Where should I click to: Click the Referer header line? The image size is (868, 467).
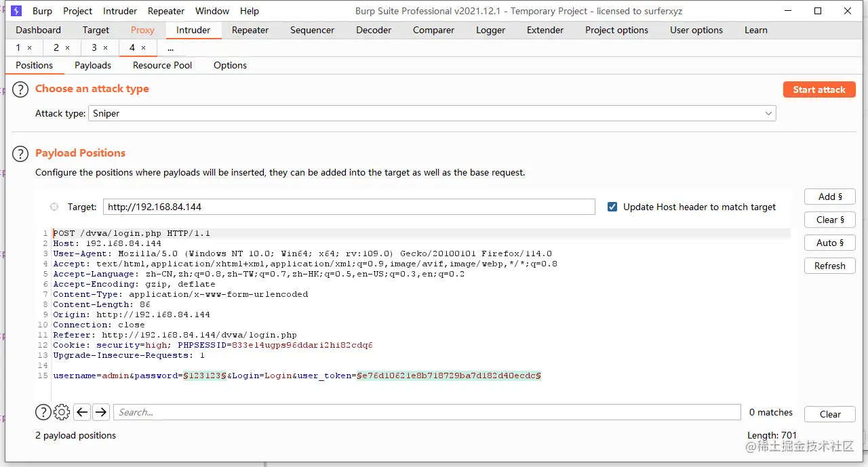click(x=175, y=335)
